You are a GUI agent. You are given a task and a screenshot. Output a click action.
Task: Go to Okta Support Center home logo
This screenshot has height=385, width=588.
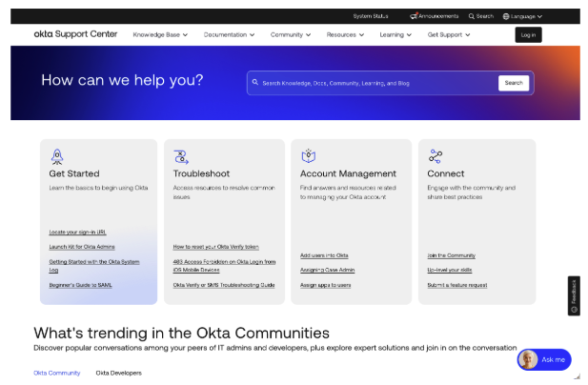click(x=75, y=34)
